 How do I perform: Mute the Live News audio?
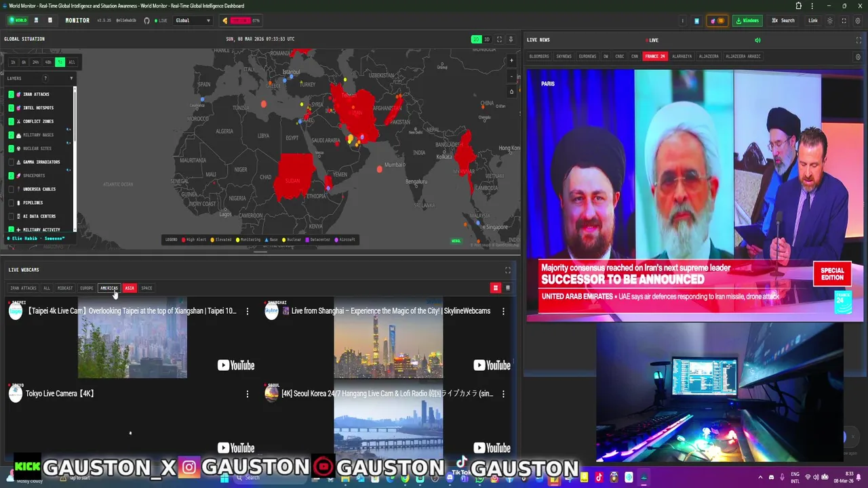(x=757, y=40)
